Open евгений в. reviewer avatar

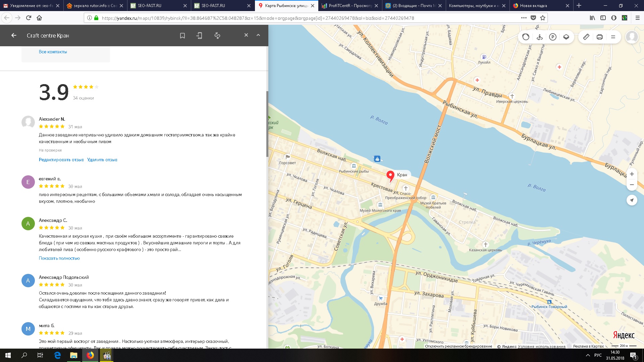click(28, 182)
